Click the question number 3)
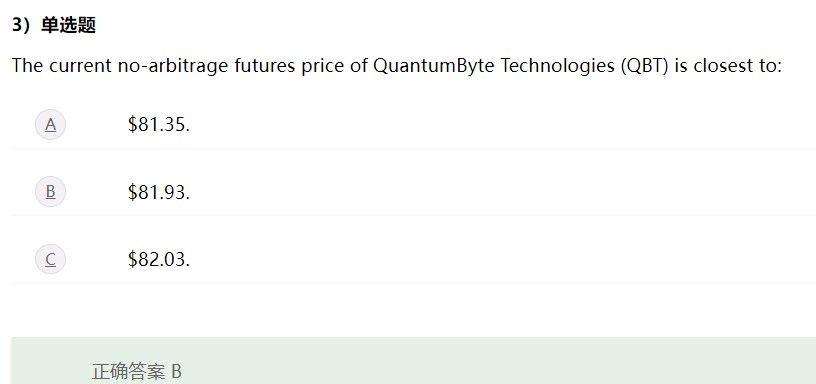The height and width of the screenshot is (384, 816). coord(23,25)
